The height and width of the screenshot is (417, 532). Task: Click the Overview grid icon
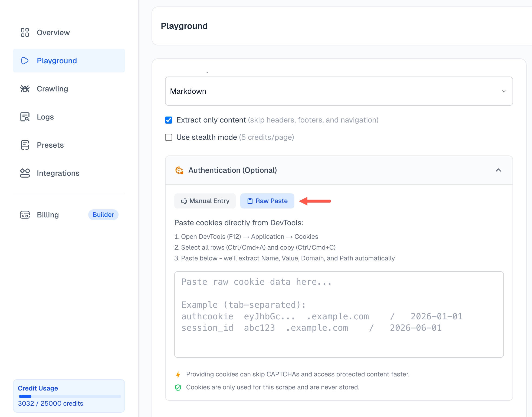[x=25, y=32]
